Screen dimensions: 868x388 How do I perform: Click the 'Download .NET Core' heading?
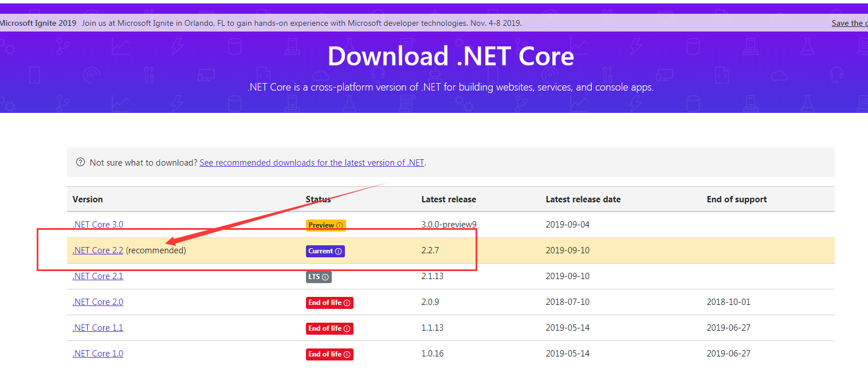(451, 56)
